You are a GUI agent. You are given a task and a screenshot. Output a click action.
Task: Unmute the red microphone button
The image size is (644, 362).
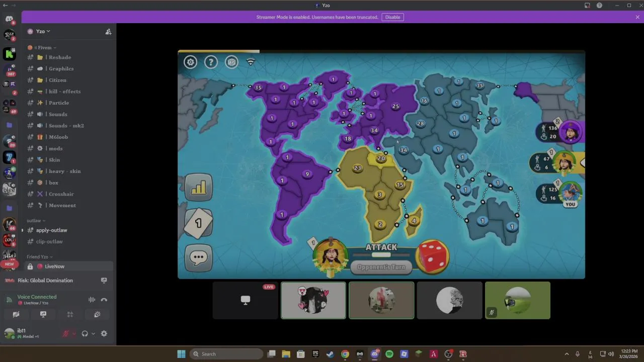tap(65, 333)
